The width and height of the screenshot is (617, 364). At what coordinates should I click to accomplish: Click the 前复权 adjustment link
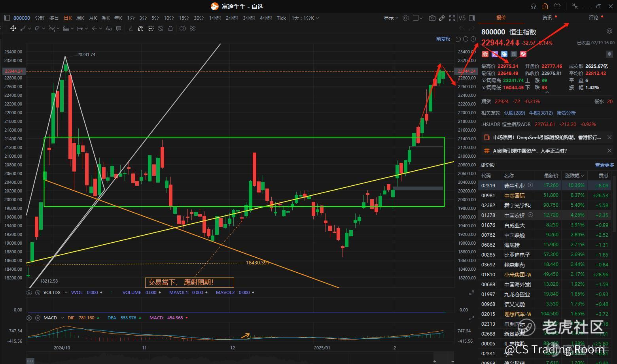pyautogui.click(x=443, y=39)
